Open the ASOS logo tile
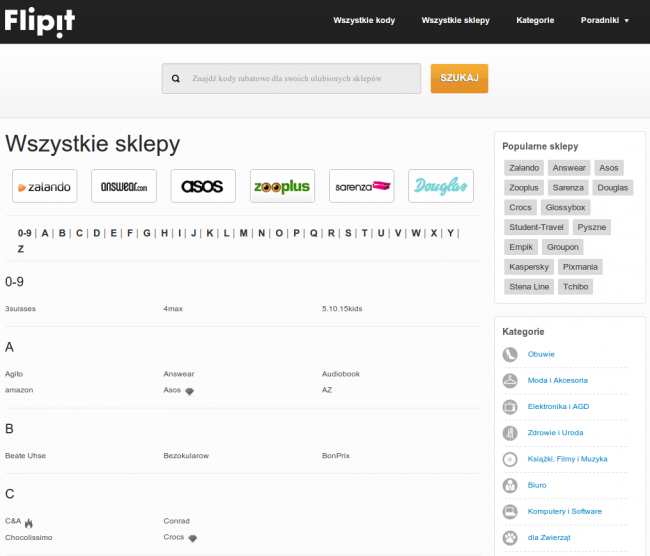 pos(203,186)
